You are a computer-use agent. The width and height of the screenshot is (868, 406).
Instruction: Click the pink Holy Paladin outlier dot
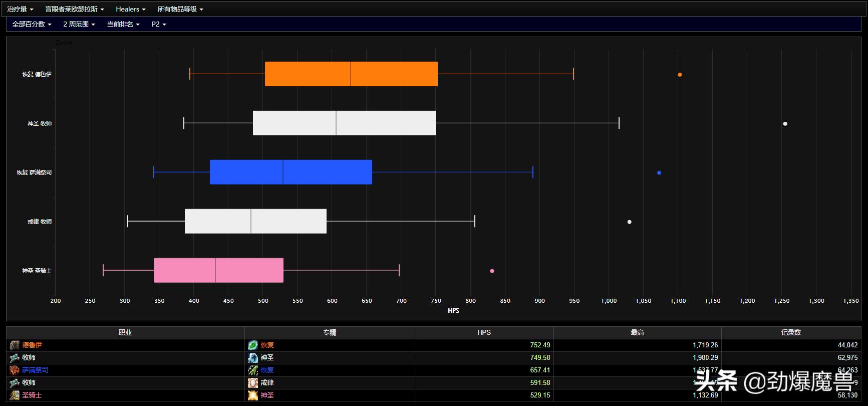coord(492,271)
